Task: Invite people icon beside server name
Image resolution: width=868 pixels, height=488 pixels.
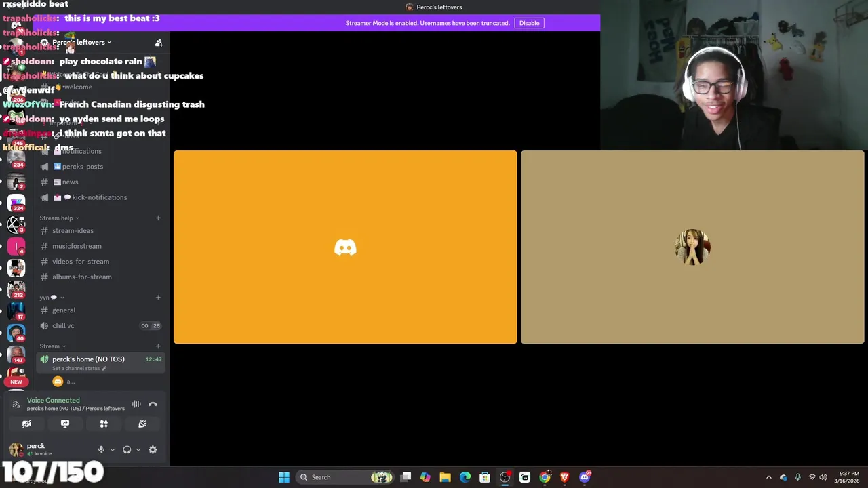Action: coord(159,43)
